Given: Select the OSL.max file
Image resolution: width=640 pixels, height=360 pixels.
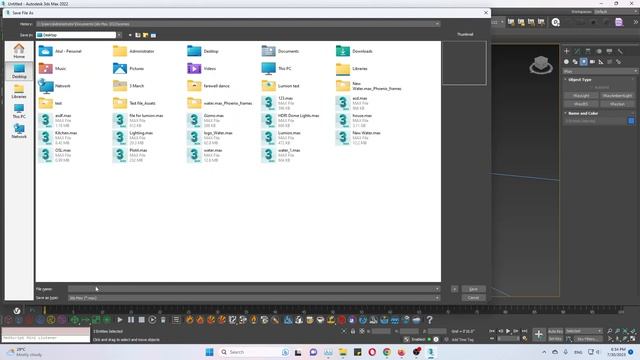Looking at the screenshot, I should [x=55, y=155].
